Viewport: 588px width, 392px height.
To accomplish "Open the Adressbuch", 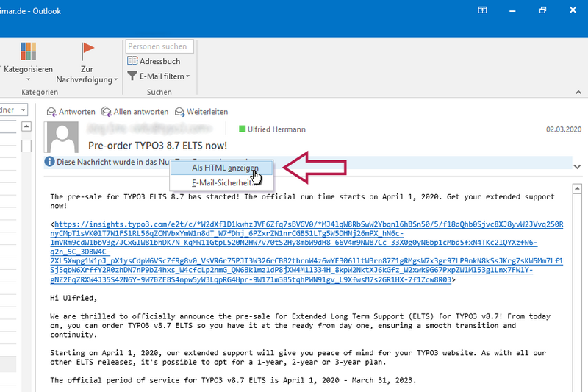I will (x=154, y=61).
